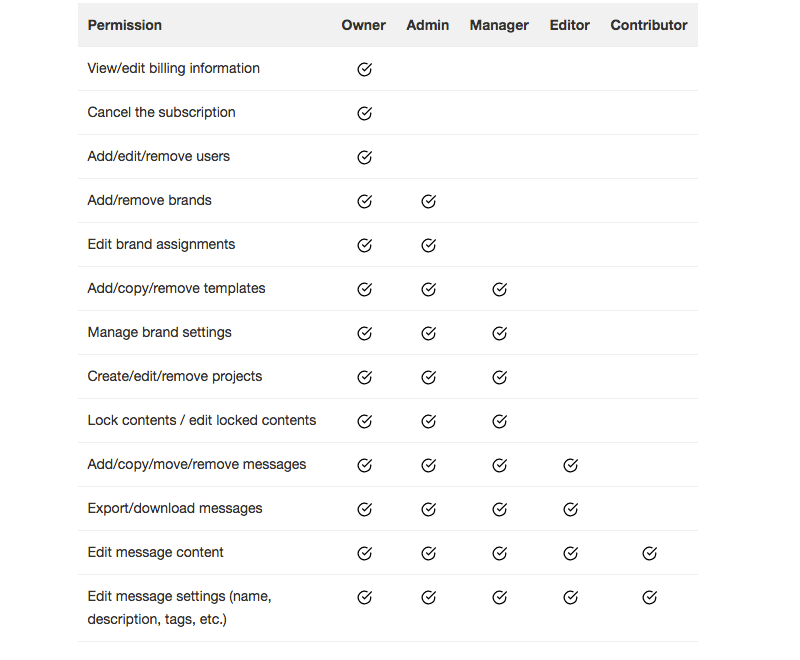Select the Owner column header
800x660 pixels.
point(363,25)
